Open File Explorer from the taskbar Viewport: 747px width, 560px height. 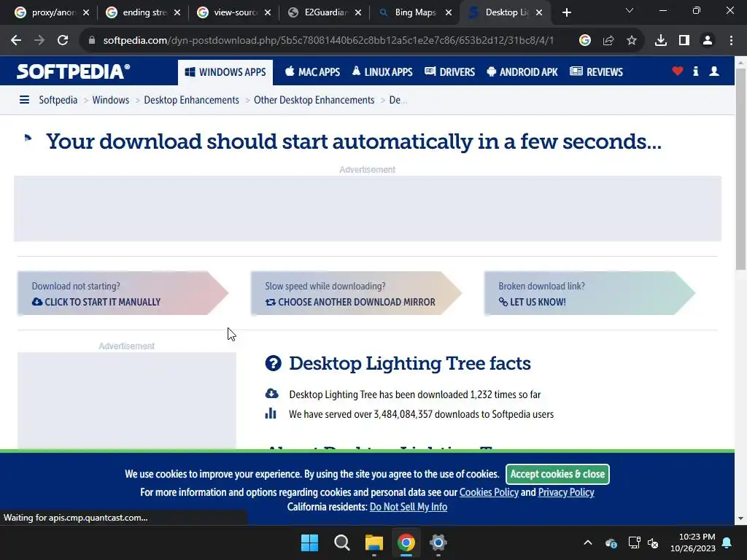(x=374, y=542)
